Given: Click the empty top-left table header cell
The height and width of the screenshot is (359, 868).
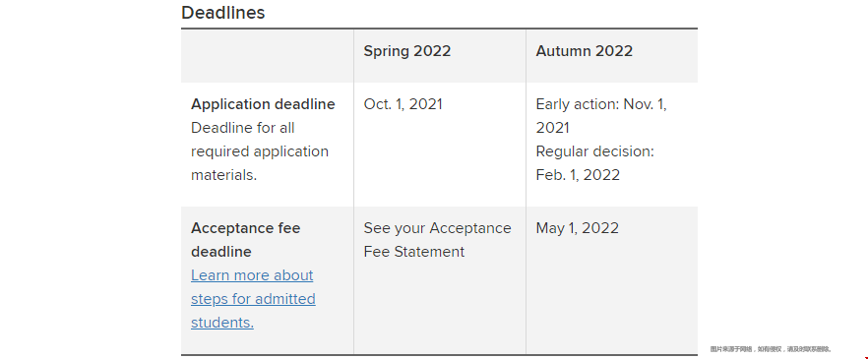Looking at the screenshot, I should point(268,55).
